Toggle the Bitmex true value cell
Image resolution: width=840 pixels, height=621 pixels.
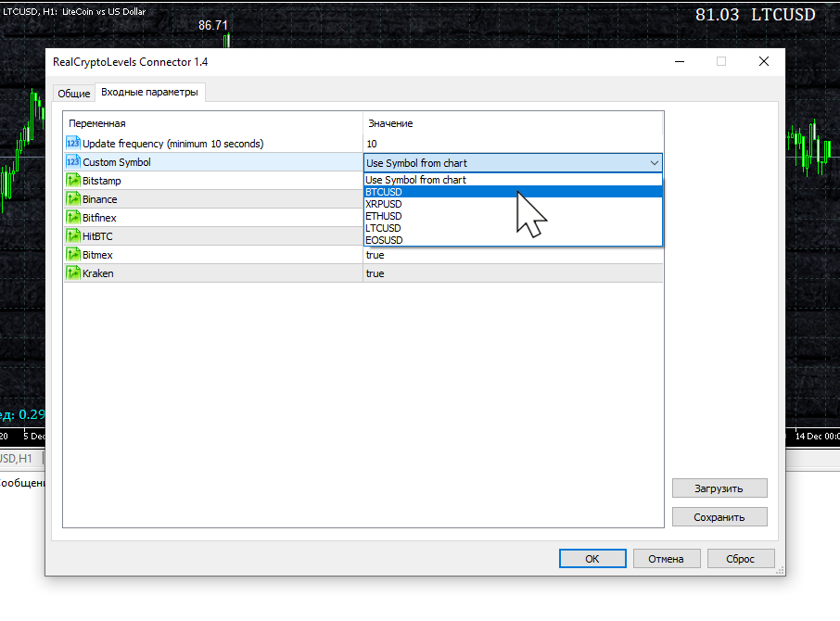[514, 255]
